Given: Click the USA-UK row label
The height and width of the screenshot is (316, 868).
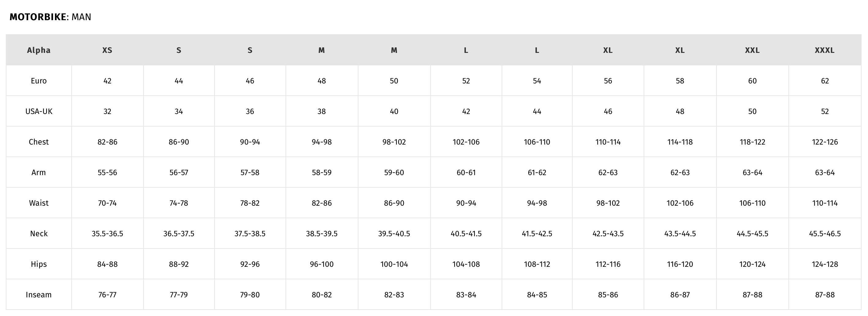Looking at the screenshot, I should (x=39, y=111).
